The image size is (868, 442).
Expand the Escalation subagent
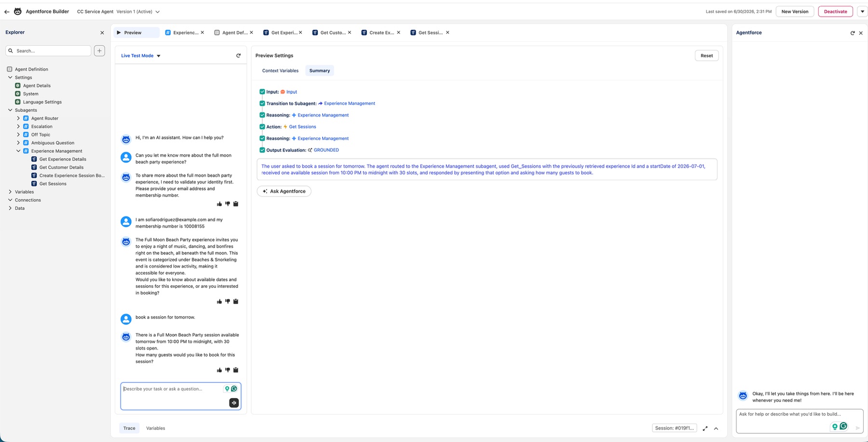pos(18,126)
